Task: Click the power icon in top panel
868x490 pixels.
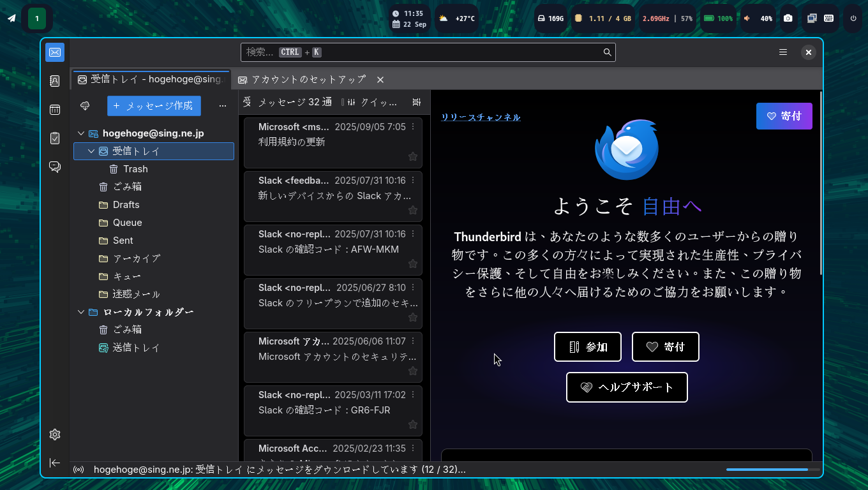Action: (853, 19)
